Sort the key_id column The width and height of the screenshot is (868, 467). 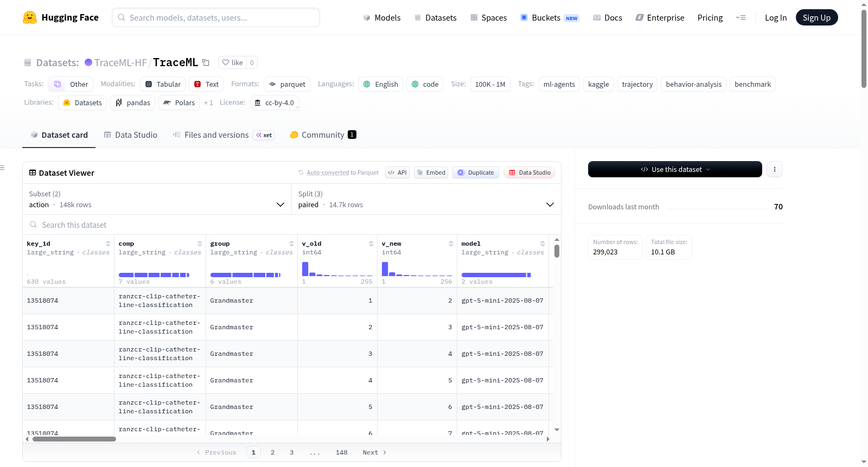coord(108,244)
